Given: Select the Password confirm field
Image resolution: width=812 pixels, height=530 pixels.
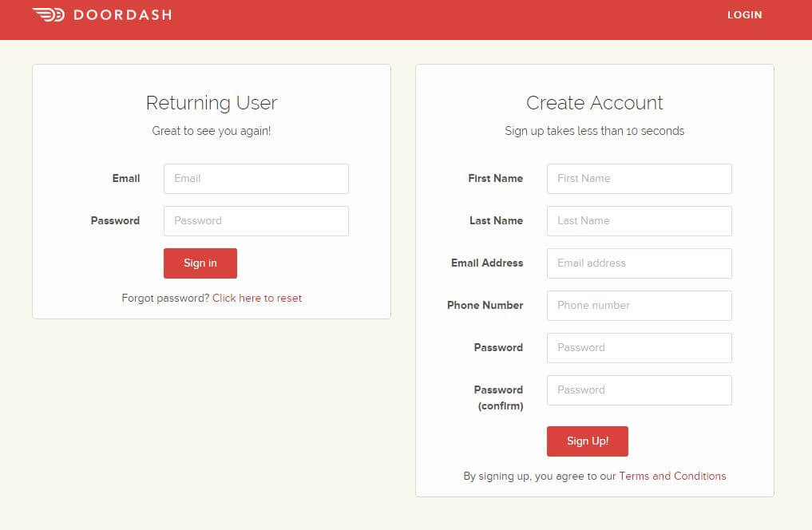Looking at the screenshot, I should [639, 390].
